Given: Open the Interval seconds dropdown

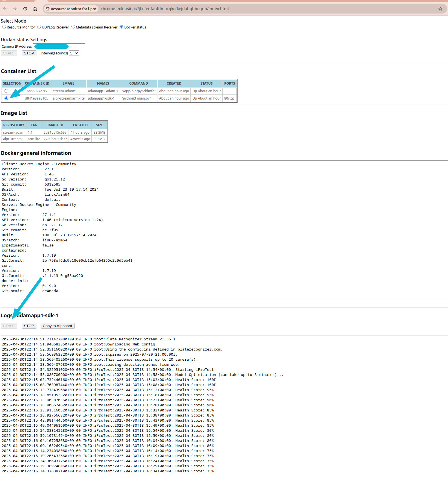Looking at the screenshot, I should click(74, 53).
